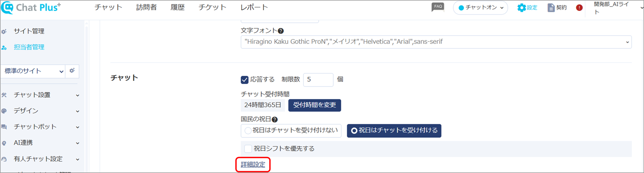The image size is (644, 173).
Task: Click the サイト管理 gear icon
Action: point(4,32)
